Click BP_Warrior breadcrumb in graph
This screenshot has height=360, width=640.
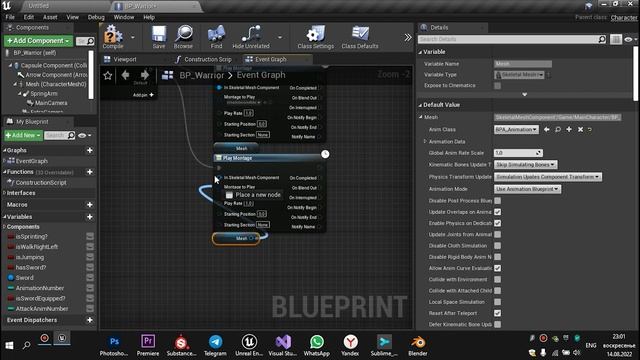point(202,75)
